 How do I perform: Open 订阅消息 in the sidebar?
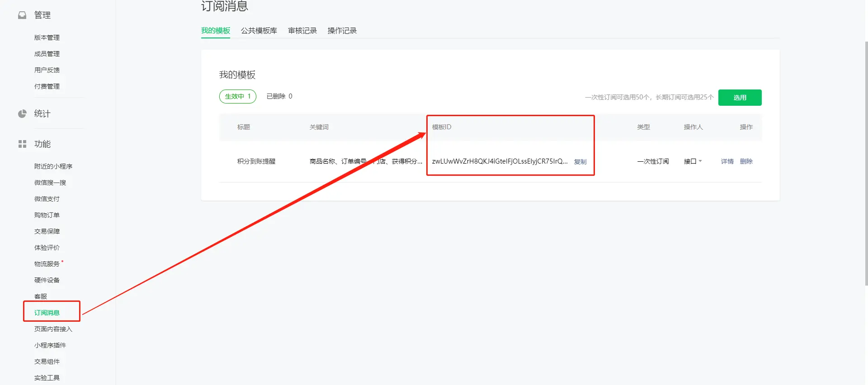tap(47, 313)
